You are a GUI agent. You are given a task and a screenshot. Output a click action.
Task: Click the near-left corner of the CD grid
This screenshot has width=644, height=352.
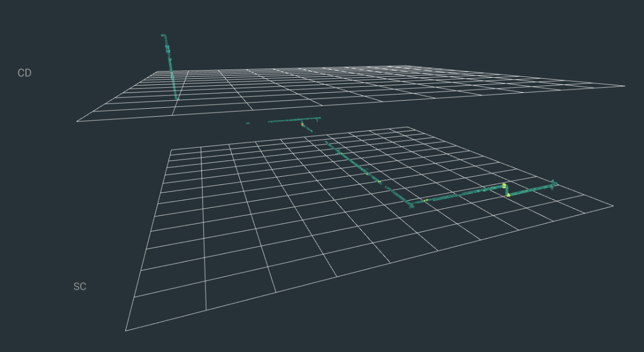tap(77, 121)
